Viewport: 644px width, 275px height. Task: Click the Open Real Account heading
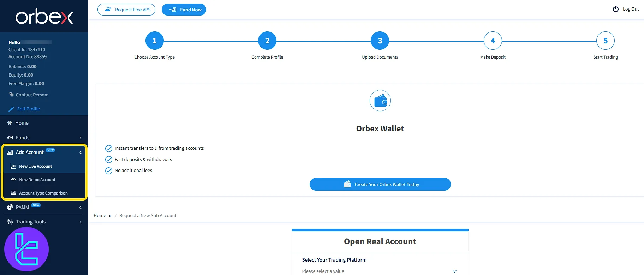[380, 241]
